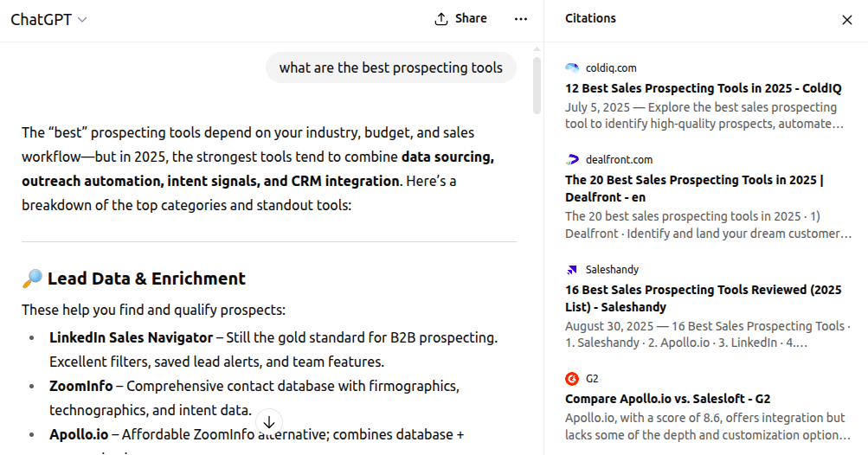Screen dimensions: 868x455
Task: Click the dealfront.com favicon icon
Action: tap(572, 160)
